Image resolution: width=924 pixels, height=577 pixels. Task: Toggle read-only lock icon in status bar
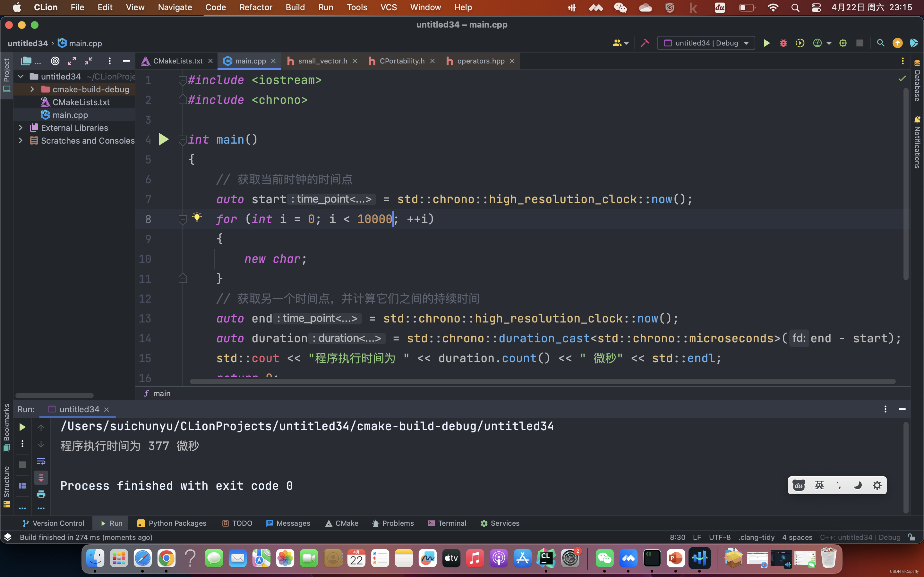(x=912, y=537)
